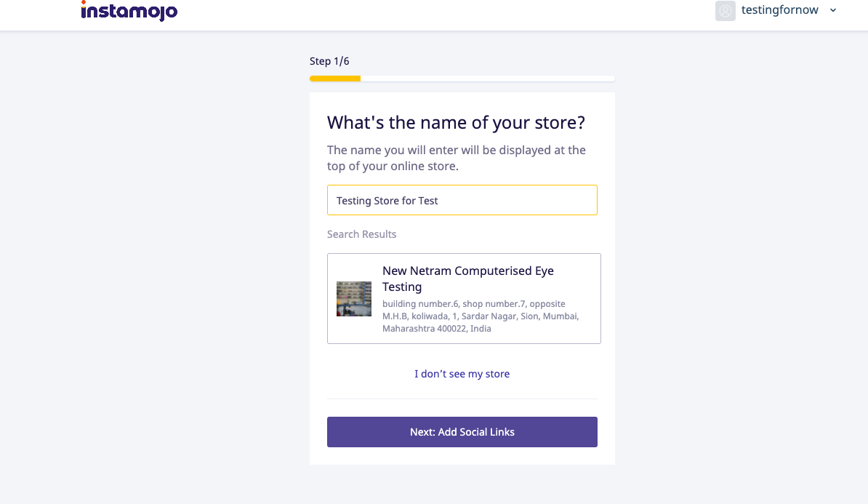Screen dimensions: 868x504
Task: Choose the New Netram Computerised Eye Testing result
Action: point(462,298)
